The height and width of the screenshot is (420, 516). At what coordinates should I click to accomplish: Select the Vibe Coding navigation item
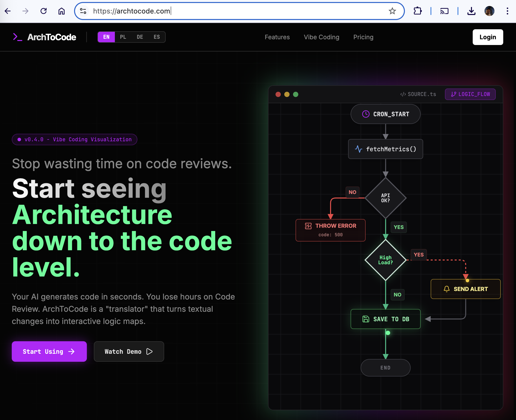coord(321,37)
